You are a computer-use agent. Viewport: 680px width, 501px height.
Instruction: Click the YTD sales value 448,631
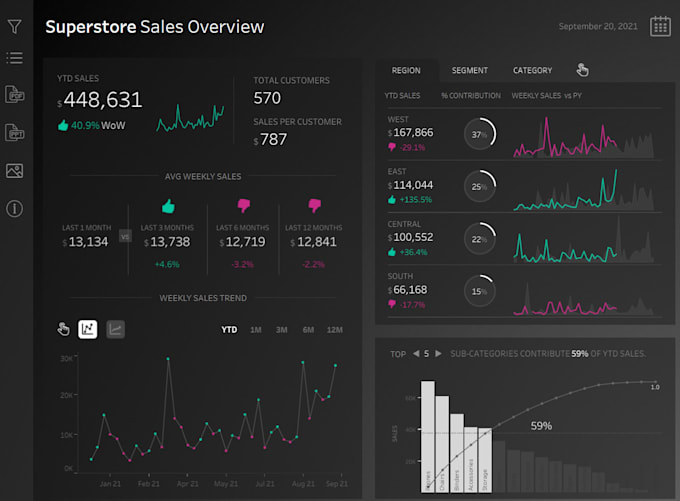click(103, 100)
